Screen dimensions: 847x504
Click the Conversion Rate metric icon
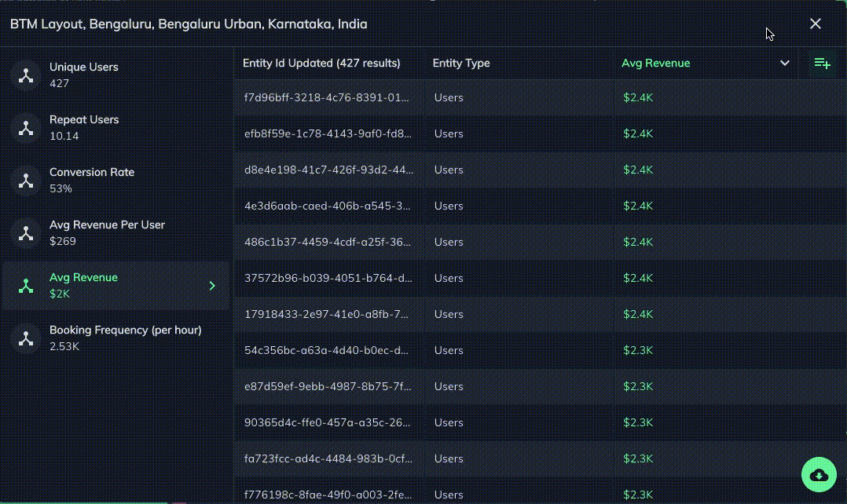[x=26, y=181]
